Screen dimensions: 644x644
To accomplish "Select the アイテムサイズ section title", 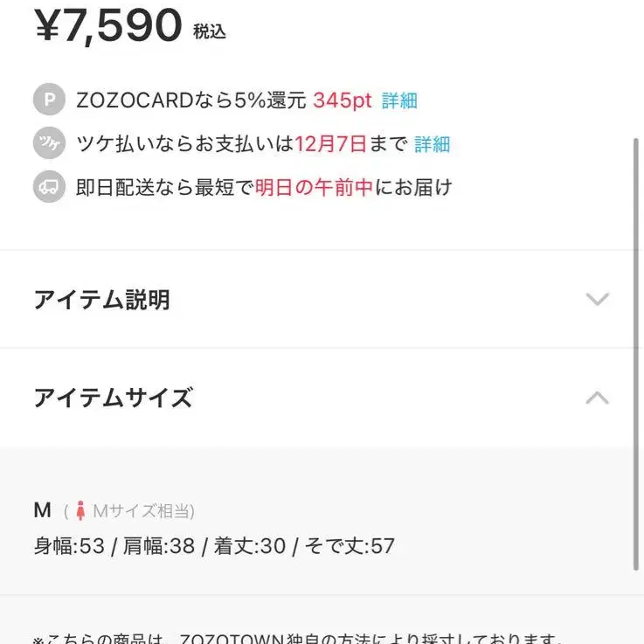I will point(113,398).
